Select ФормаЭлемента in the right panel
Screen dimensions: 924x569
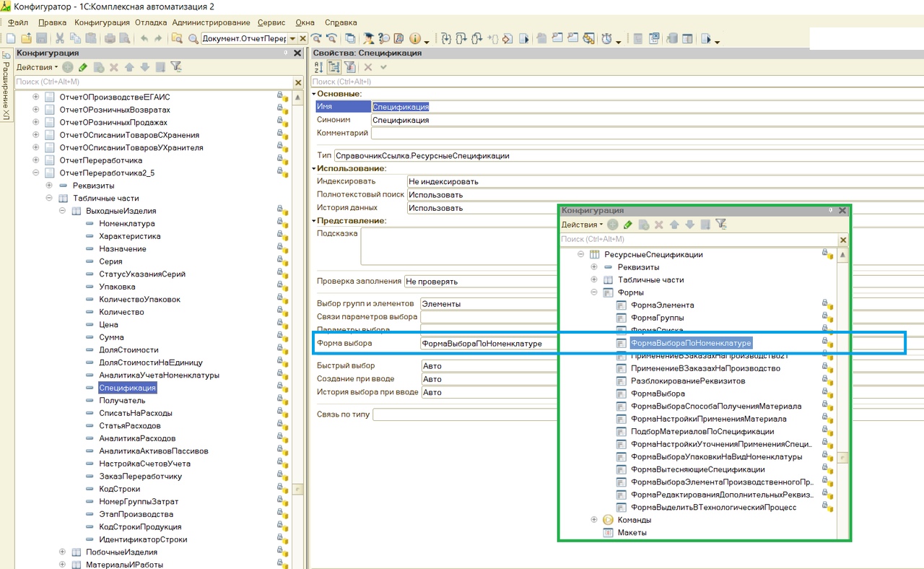[x=663, y=305]
